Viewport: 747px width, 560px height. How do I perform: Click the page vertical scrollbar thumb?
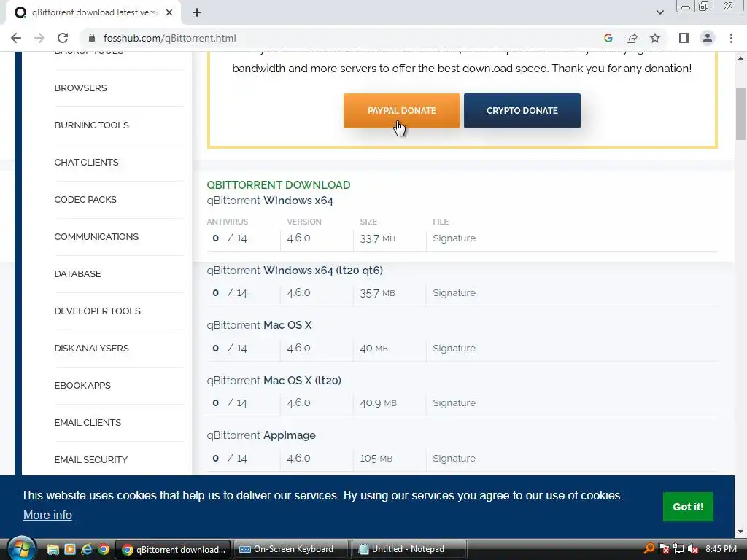pos(741,113)
